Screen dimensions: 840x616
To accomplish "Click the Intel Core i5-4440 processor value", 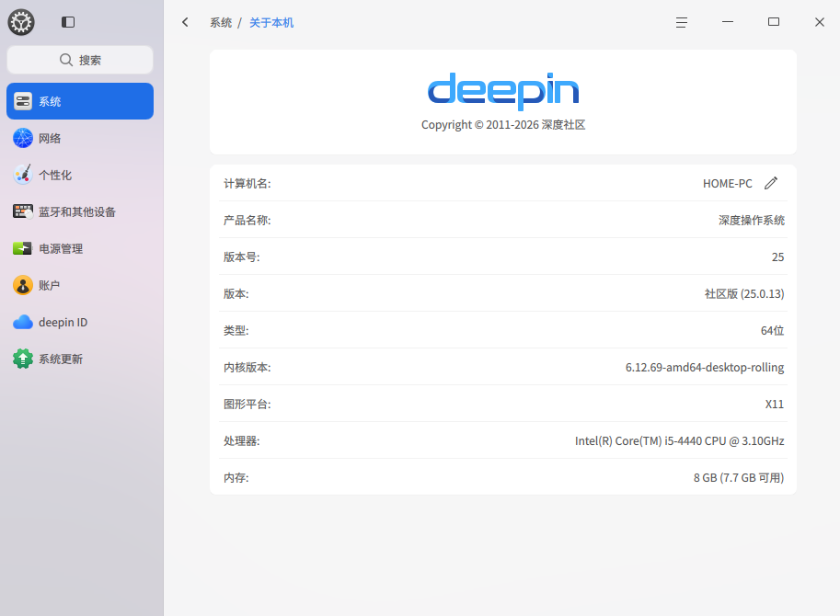I will [679, 441].
